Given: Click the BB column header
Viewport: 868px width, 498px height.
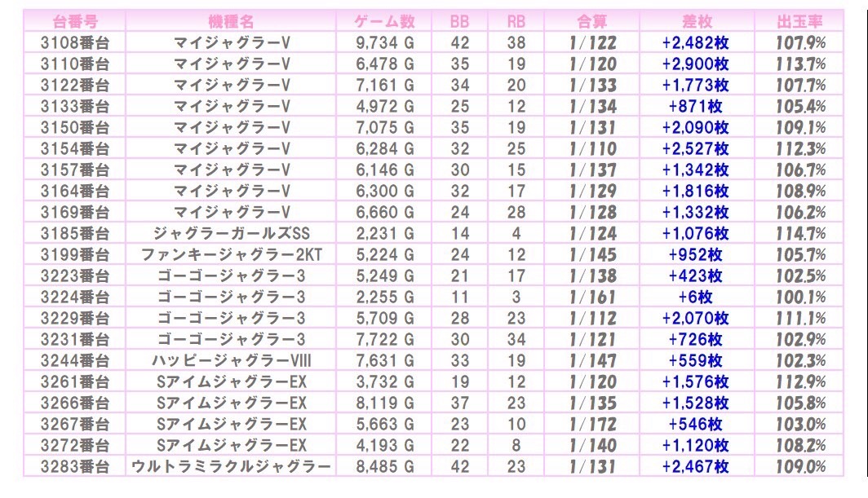Looking at the screenshot, I should [459, 21].
